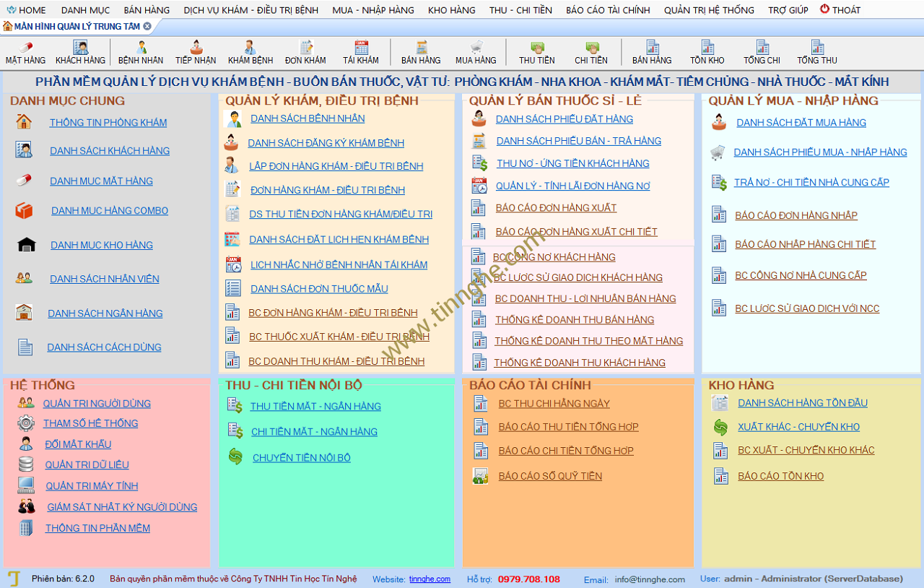Click the BỆNH NHÂN toolbar icon
Screen dimensions: 924x588
tap(141, 53)
